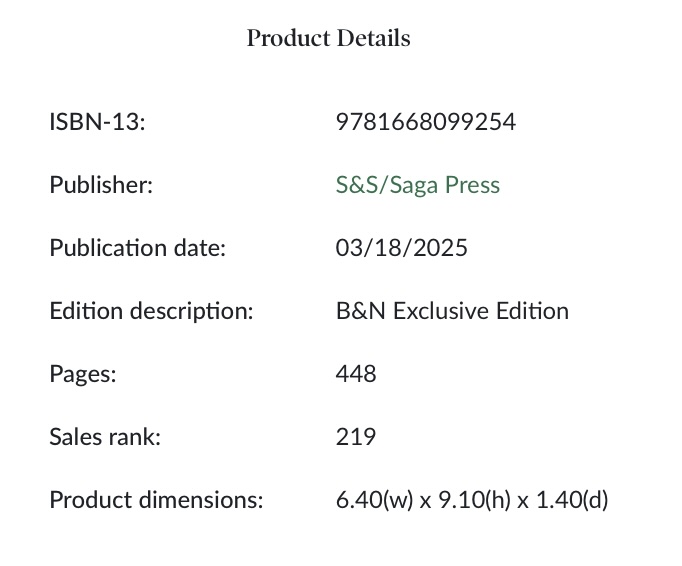Click the Publisher label
The height and width of the screenshot is (566, 682).
(x=101, y=185)
